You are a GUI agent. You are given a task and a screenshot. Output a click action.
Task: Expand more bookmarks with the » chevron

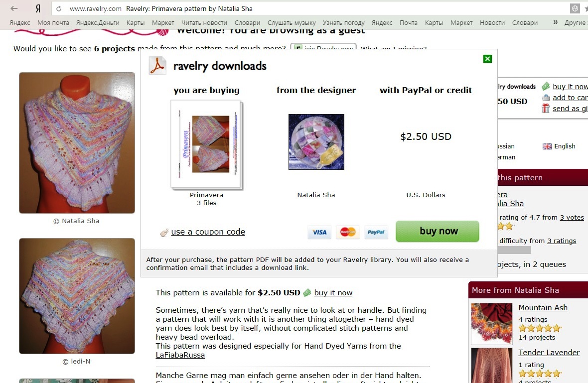(x=556, y=22)
